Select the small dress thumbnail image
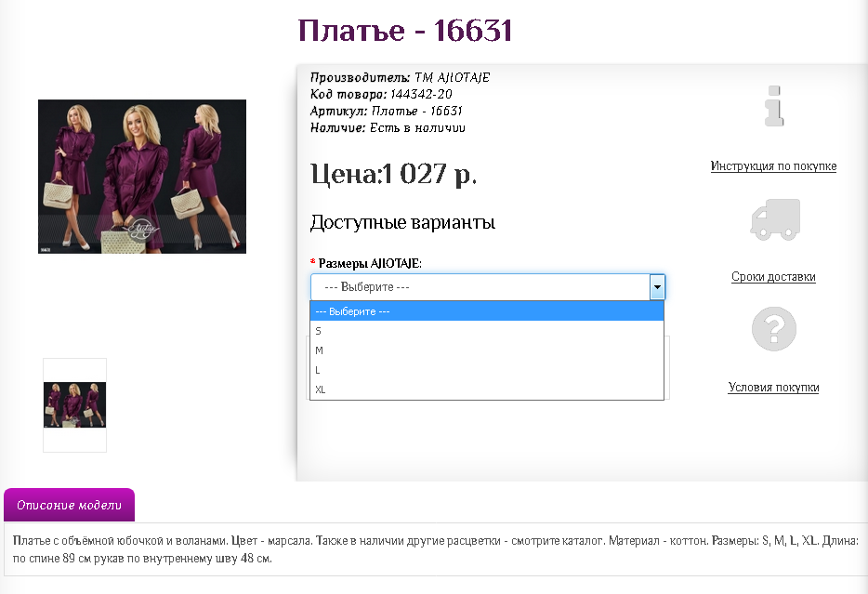Viewport: 868px width, 594px height. [74, 404]
